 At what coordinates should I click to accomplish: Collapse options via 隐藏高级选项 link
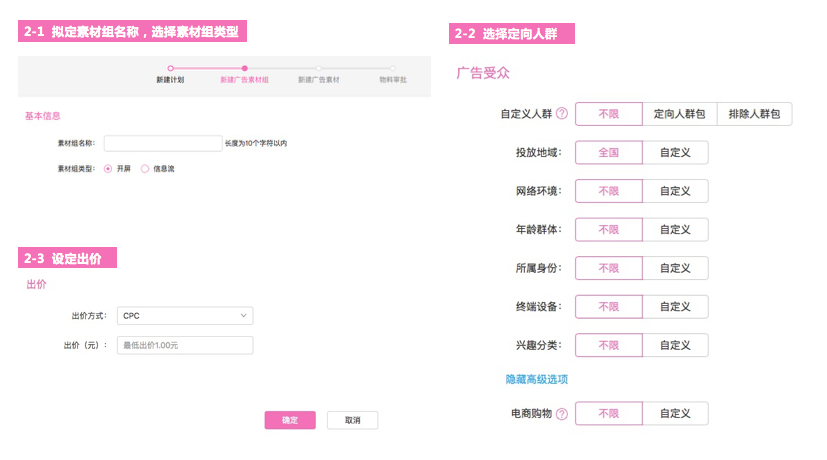pos(537,379)
